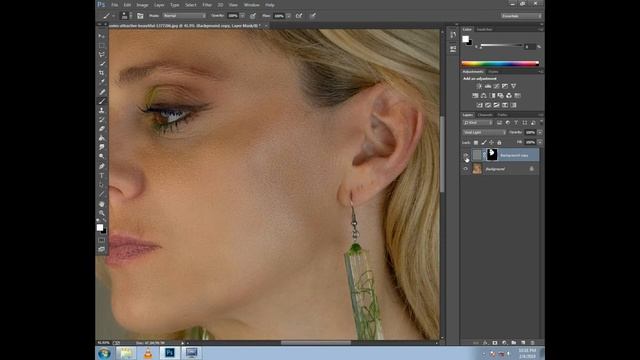Toggle lock all for layer

[499, 142]
